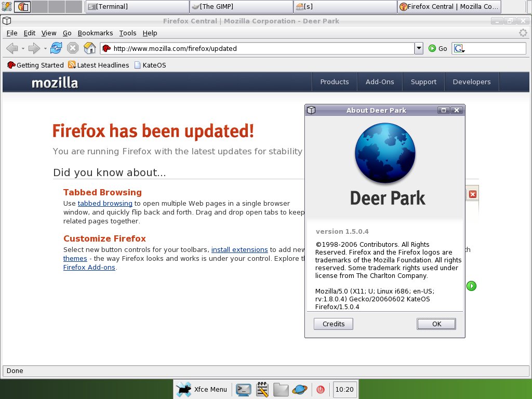Expand the Forward button history arrow
The width and height of the screenshot is (532, 399).
tap(45, 48)
